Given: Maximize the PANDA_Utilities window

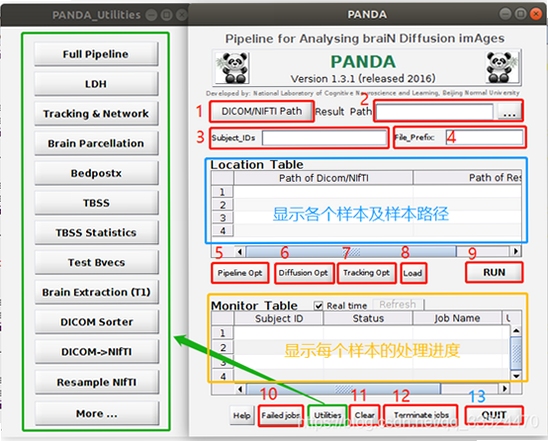Looking at the screenshot, I should (x=167, y=15).
